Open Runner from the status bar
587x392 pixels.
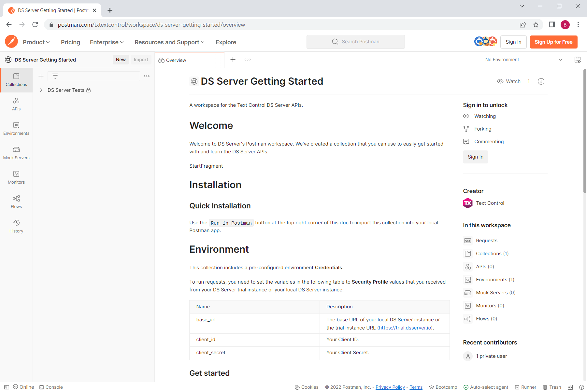[525, 387]
